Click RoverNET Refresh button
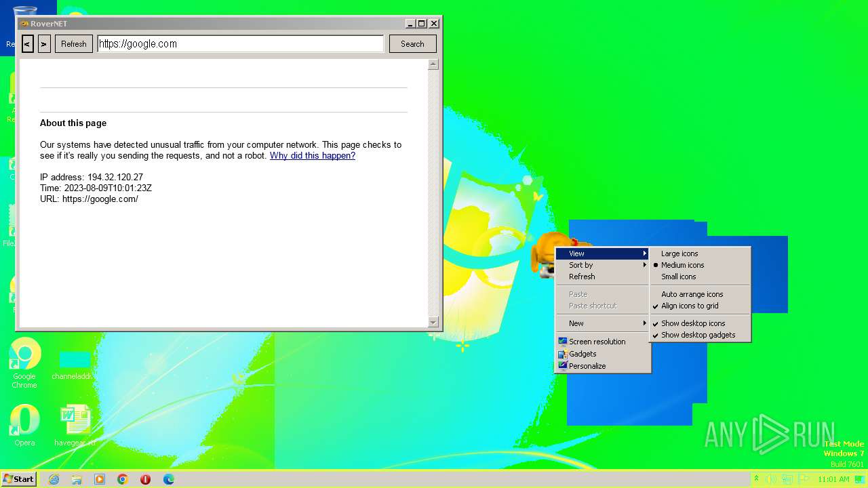Image resolution: width=868 pixels, height=488 pixels. tap(74, 44)
